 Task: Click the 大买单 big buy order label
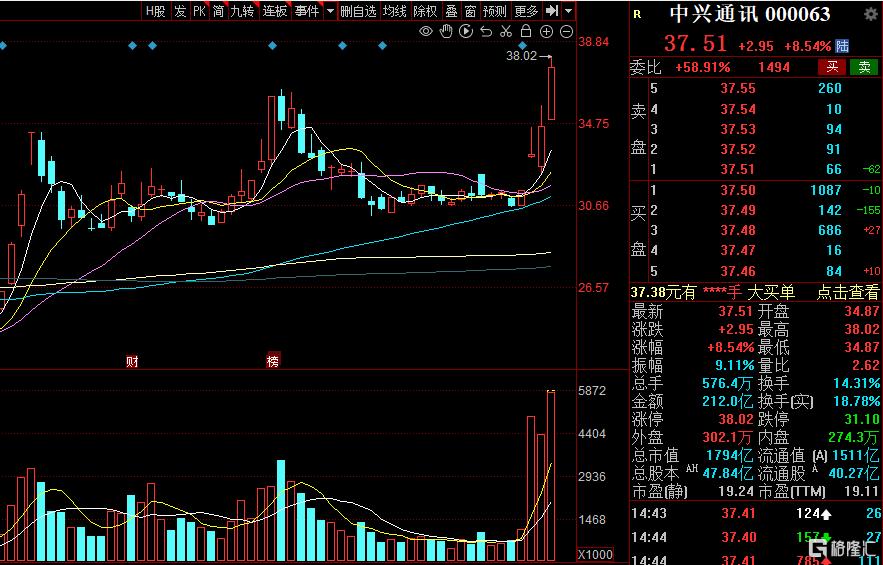(x=770, y=292)
